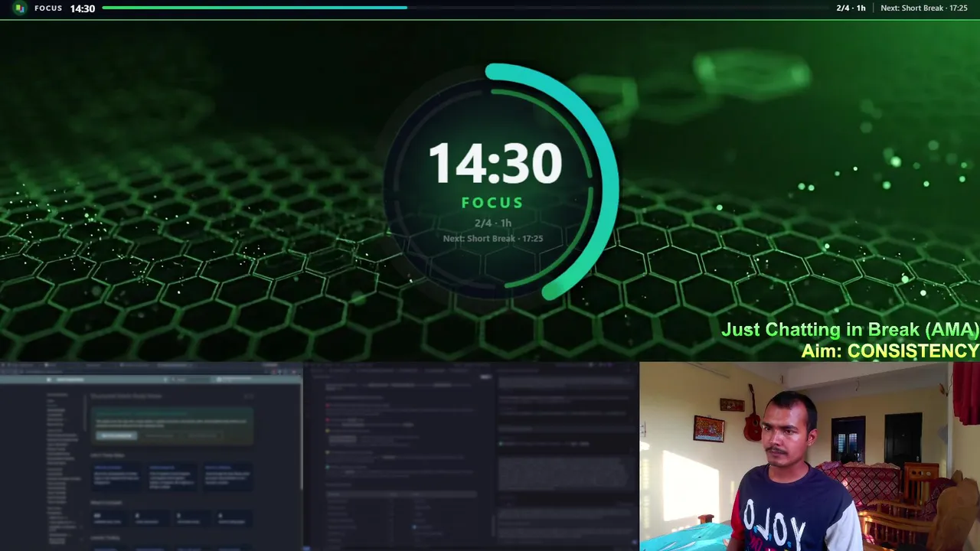The height and width of the screenshot is (551, 980).
Task: Click the large 14:30 countdown in the ring
Action: [x=495, y=163]
